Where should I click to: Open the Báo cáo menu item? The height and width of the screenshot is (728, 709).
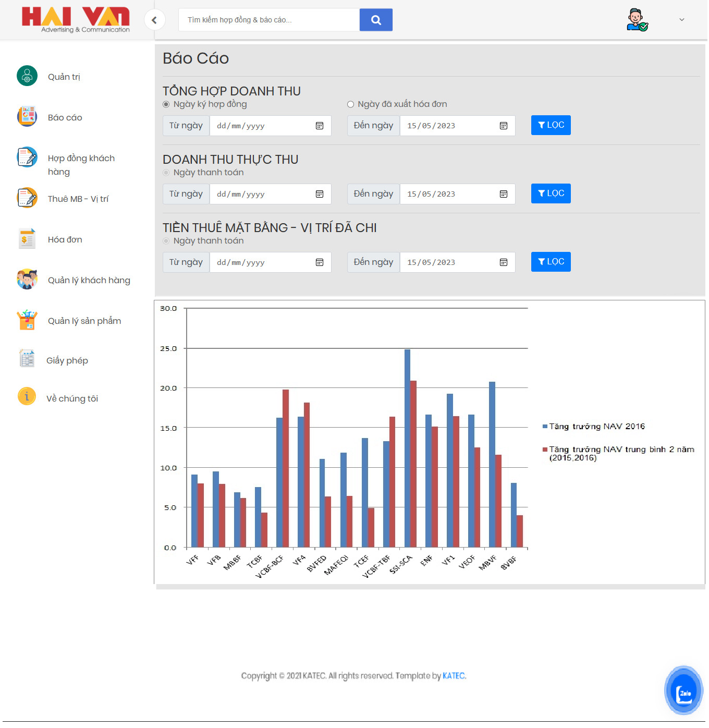pos(65,118)
